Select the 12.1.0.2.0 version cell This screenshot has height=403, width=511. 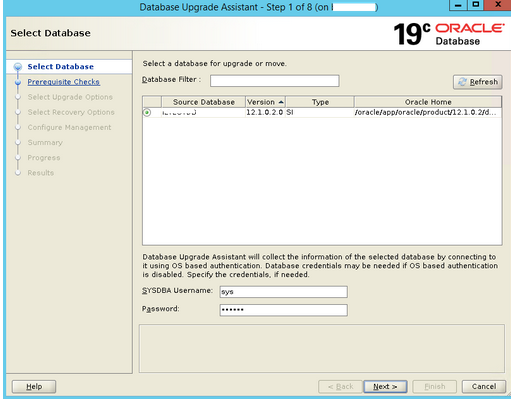click(265, 113)
